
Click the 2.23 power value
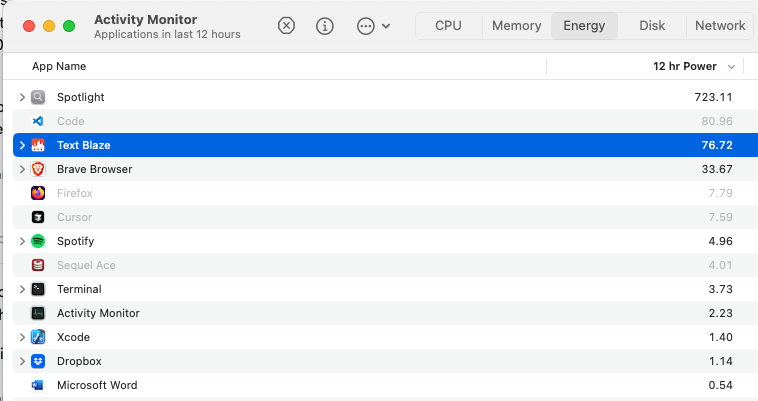click(x=720, y=313)
